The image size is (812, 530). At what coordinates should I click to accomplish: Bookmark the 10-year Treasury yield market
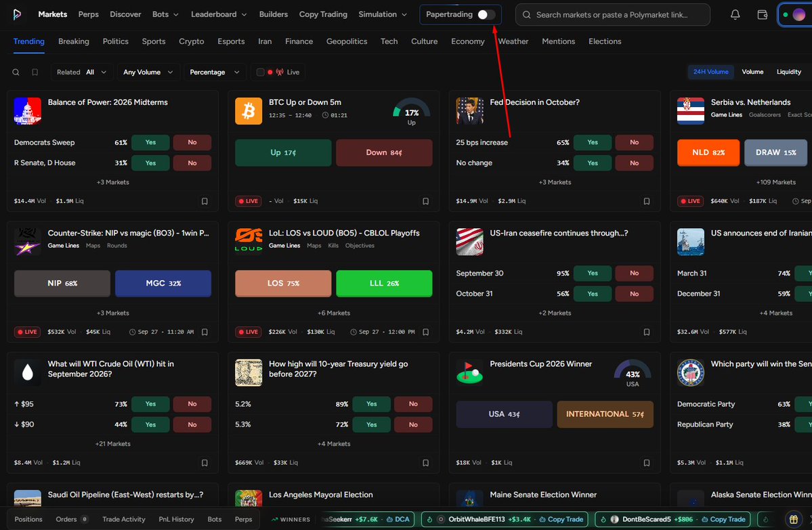426,463
